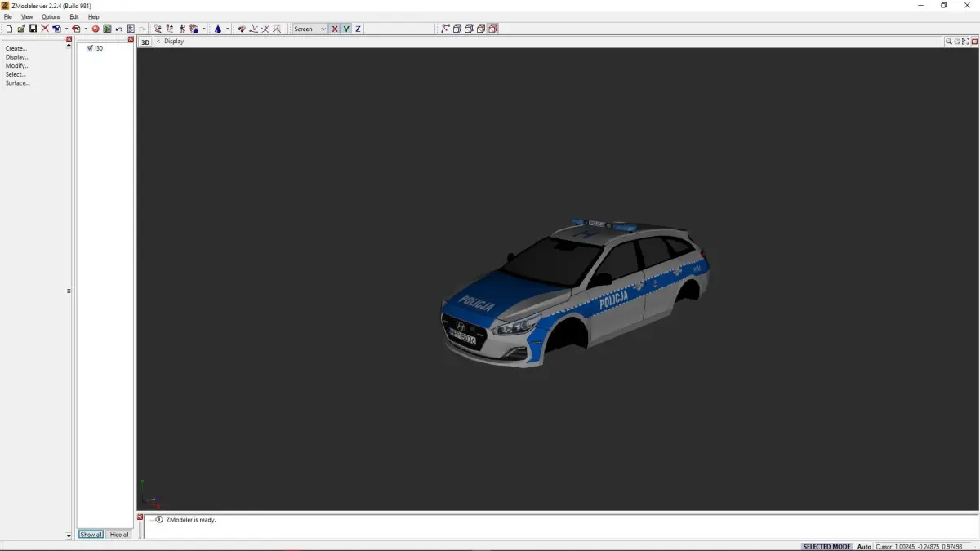Click the highlighted textured cube mode icon

492,29
